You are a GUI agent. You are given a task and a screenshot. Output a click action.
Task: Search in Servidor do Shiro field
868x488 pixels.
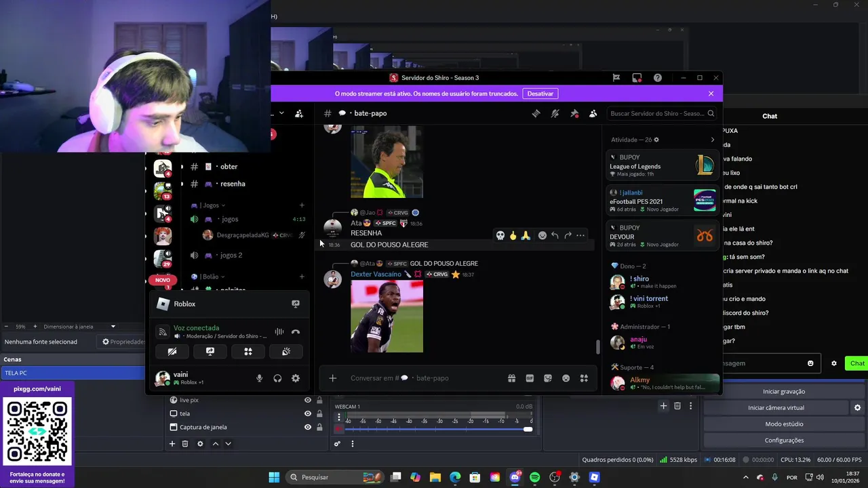(x=661, y=113)
